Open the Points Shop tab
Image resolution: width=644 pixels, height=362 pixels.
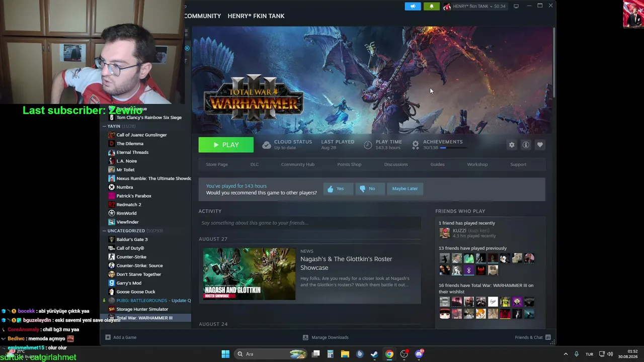(349, 164)
